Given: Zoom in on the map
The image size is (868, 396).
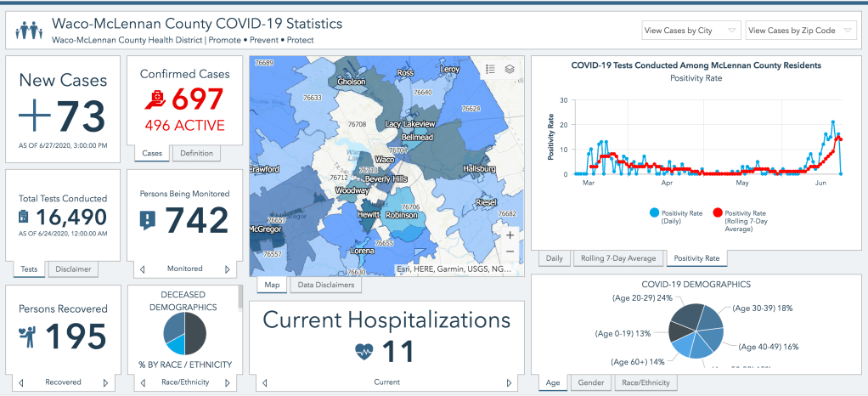Looking at the screenshot, I should coord(510,235).
